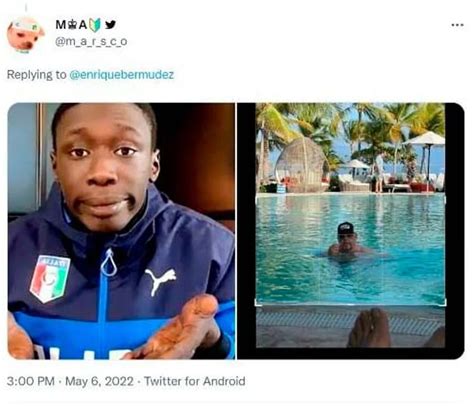Viewport: 474px width, 406px height.
Task: Open the @enriquebermudez mention link
Action: (x=122, y=74)
